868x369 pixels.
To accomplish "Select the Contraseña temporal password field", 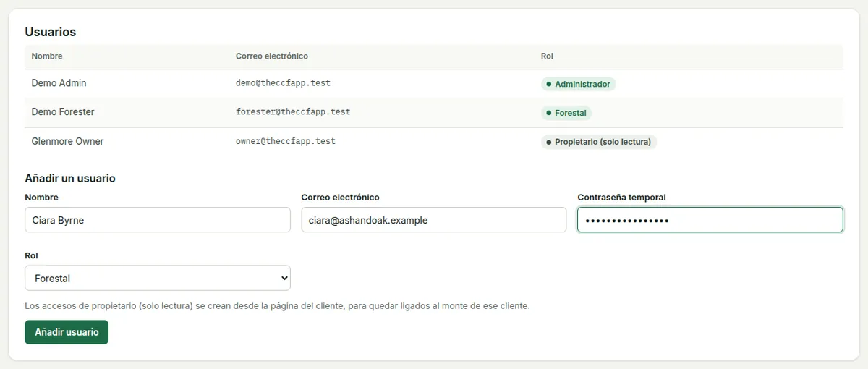I will [710, 220].
